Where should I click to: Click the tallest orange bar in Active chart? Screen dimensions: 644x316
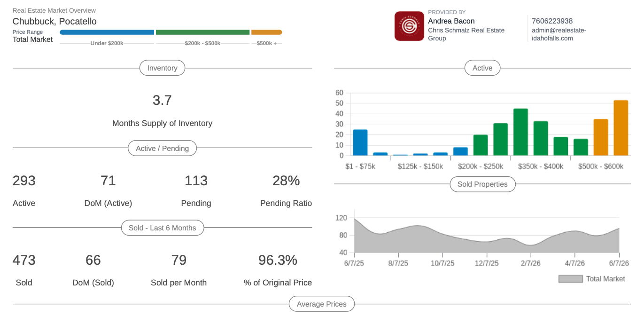(621, 128)
